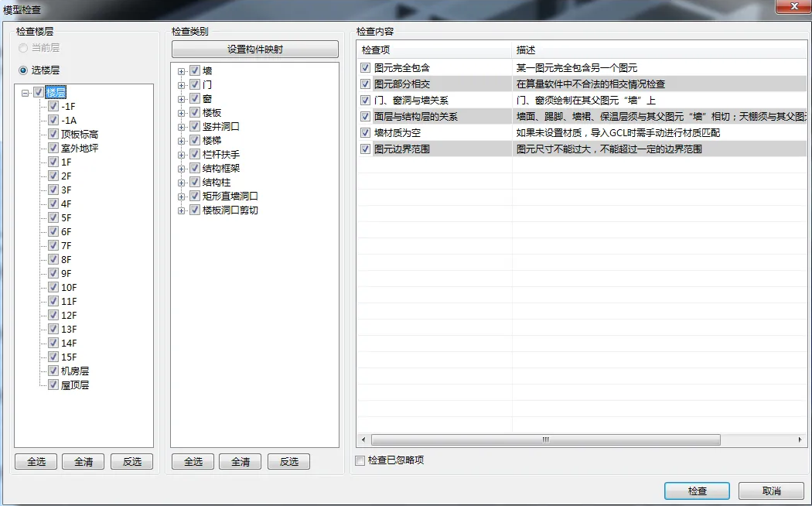Expand the 门 category node
The width and height of the screenshot is (812, 506).
tap(181, 85)
